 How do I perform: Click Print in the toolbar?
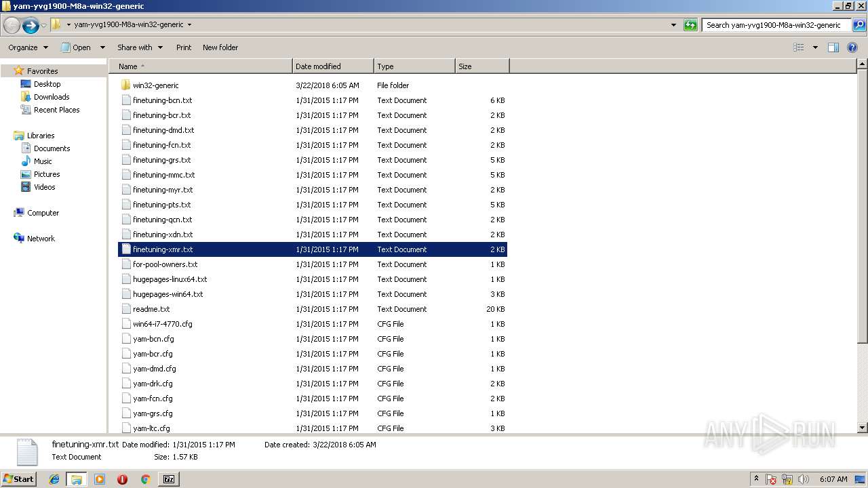tap(184, 47)
